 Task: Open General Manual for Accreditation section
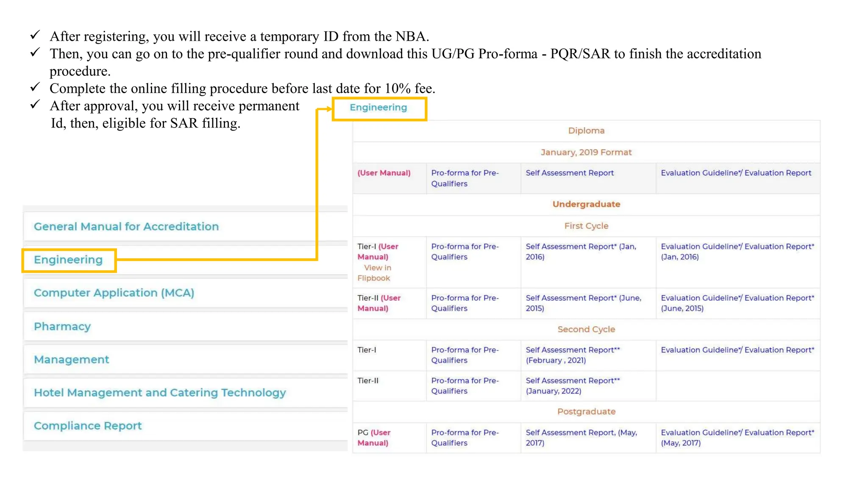[x=126, y=227]
